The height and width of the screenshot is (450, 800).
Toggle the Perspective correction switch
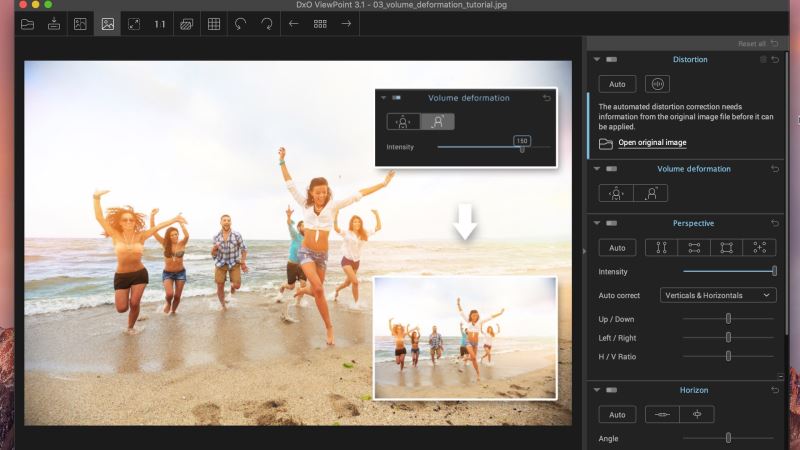(x=611, y=223)
